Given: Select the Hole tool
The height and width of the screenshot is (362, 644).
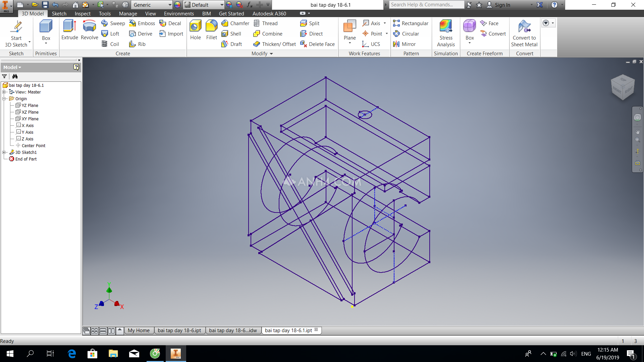Looking at the screenshot, I should tap(196, 30).
